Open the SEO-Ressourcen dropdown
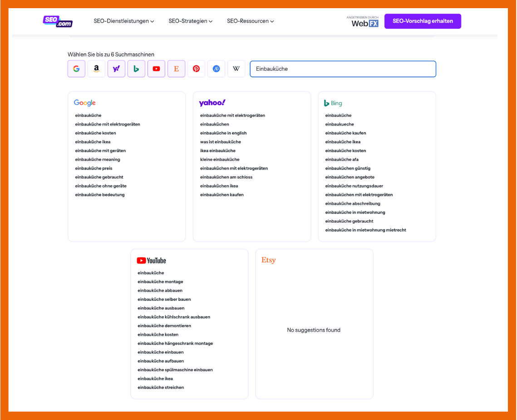 (250, 21)
